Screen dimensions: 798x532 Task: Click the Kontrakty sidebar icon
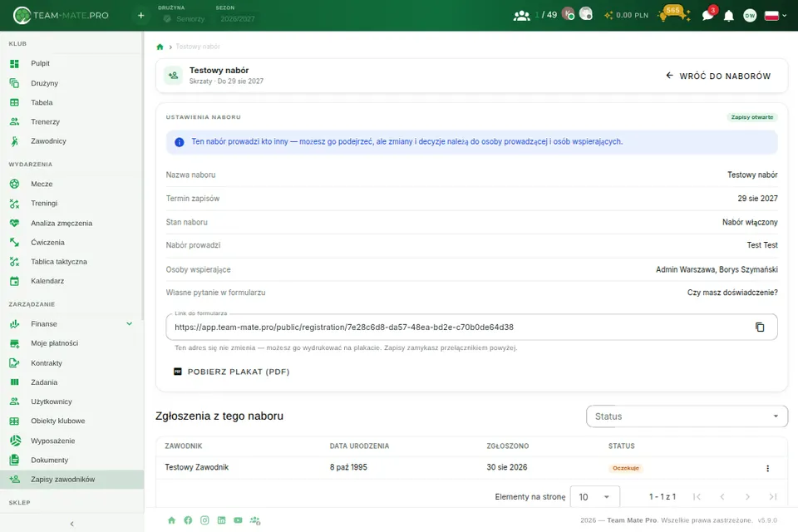click(x=14, y=363)
